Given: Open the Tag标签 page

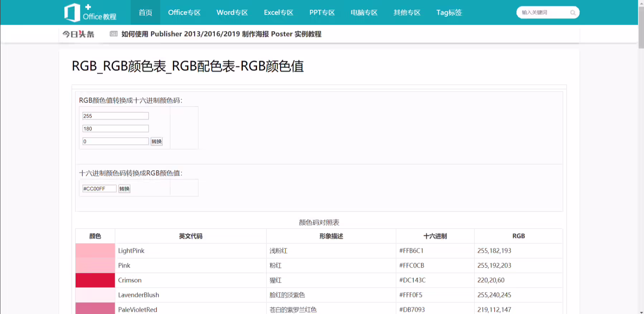Looking at the screenshot, I should point(449,13).
